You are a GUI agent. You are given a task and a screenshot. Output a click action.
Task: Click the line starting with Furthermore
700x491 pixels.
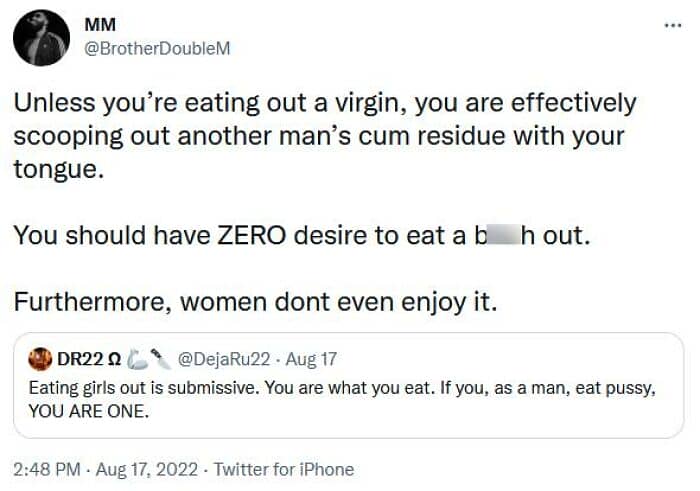(255, 302)
